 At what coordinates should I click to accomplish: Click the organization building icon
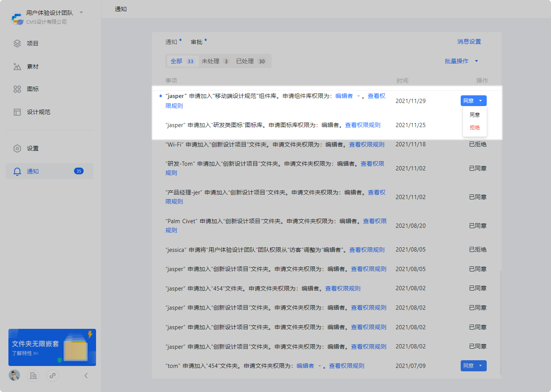point(33,376)
